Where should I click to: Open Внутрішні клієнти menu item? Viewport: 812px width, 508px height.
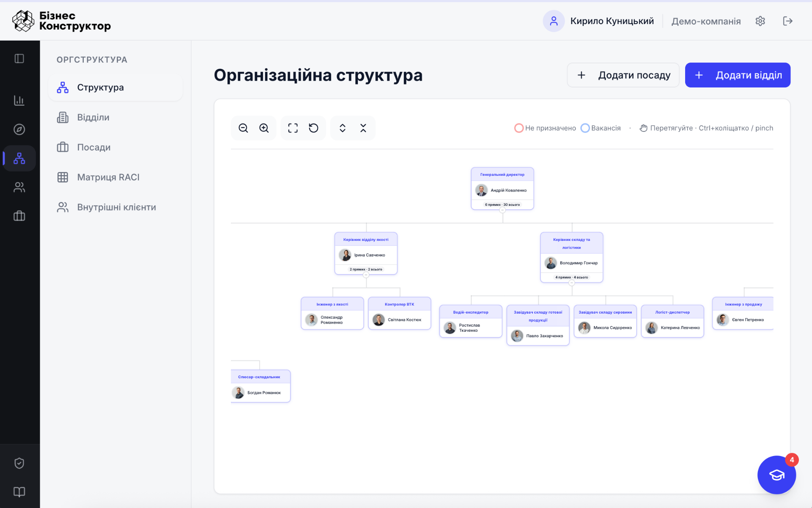coord(115,207)
